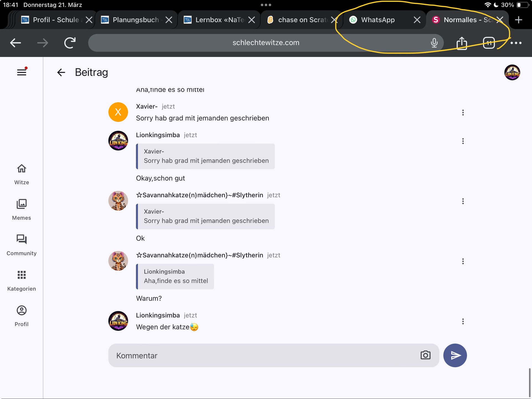
Task: Send comment with paper plane button
Action: point(455,355)
